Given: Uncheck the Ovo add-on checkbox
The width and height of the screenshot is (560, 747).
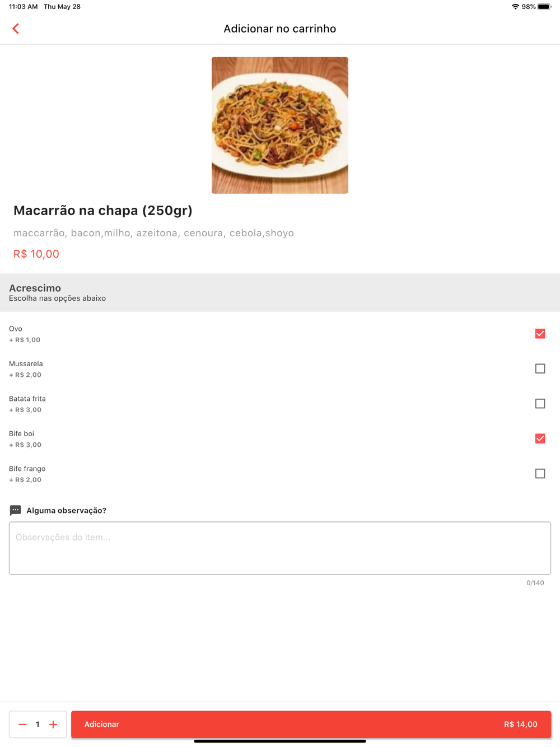Looking at the screenshot, I should pos(540,334).
